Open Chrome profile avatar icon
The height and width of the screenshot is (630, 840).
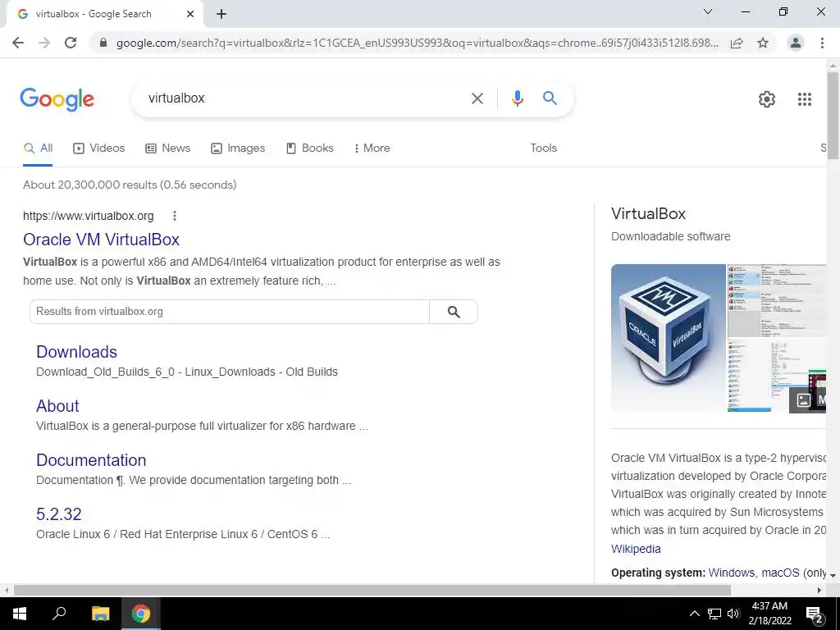tap(796, 43)
